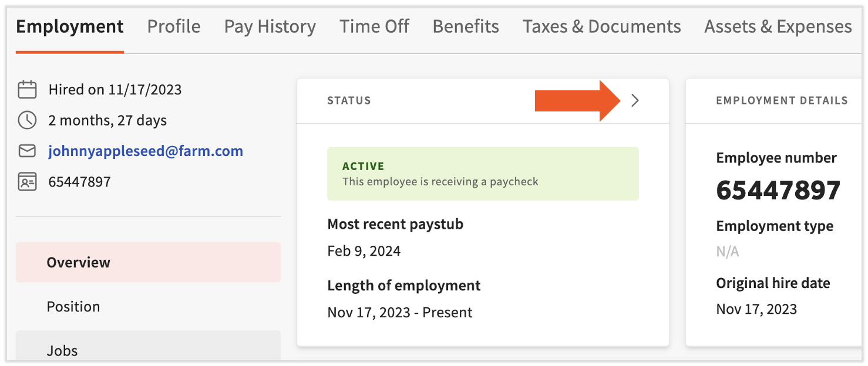Click the clock icon beside tenure duration
Image resolution: width=868 pixels, height=366 pixels.
click(x=27, y=120)
